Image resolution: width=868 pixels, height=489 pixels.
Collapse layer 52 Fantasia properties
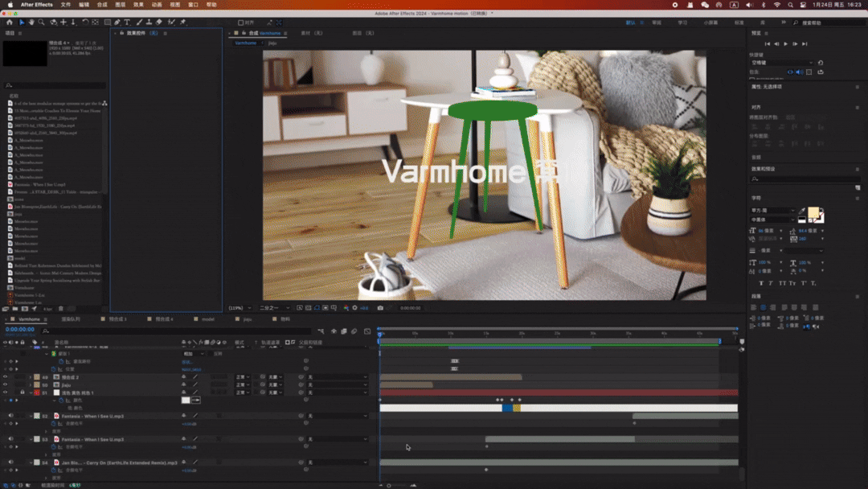click(x=31, y=416)
